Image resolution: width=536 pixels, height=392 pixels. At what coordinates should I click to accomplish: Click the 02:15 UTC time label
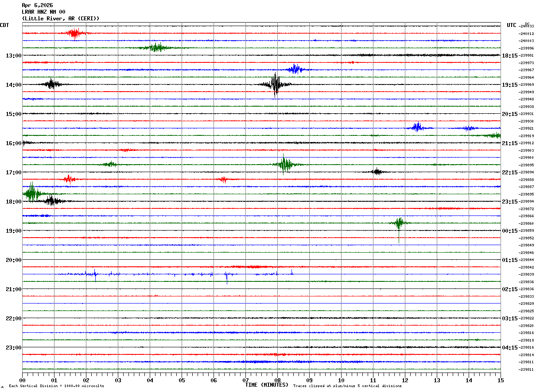(x=510, y=289)
